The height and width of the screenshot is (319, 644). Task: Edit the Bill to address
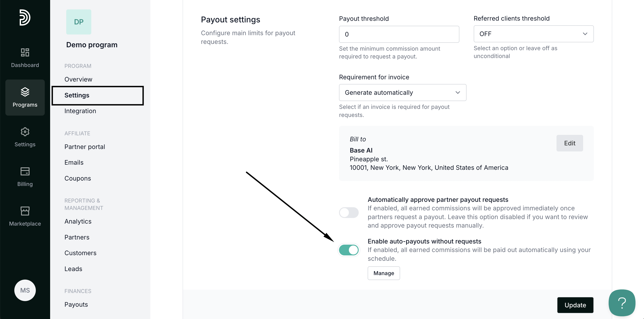coord(569,143)
